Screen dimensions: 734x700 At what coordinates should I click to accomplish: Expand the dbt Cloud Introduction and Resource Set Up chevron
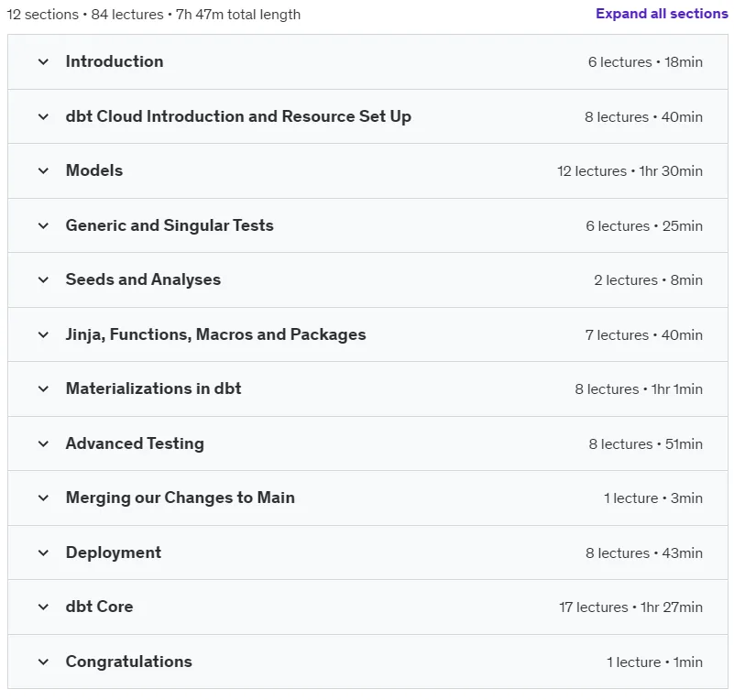point(43,116)
